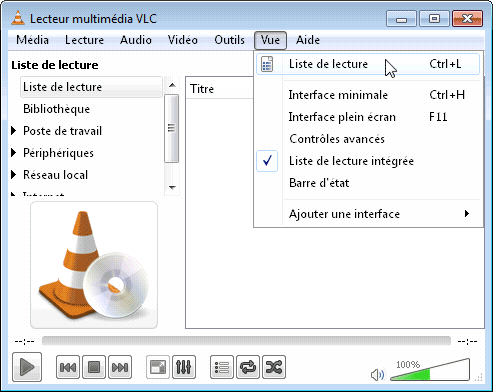Viewport: 493px width, 392px height.
Task: Open the Audio menu
Action: pyautogui.click(x=136, y=40)
